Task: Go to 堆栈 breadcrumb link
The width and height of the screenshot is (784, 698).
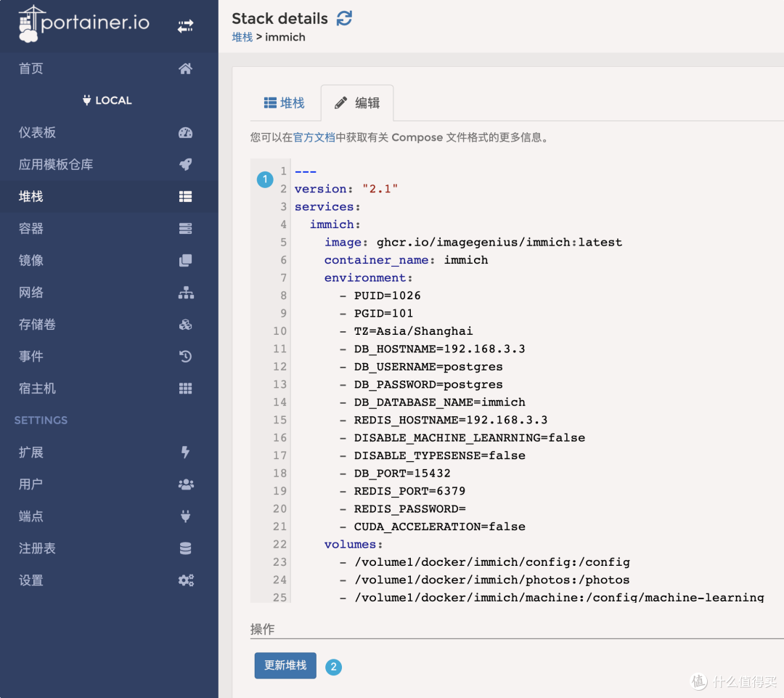Action: (242, 37)
